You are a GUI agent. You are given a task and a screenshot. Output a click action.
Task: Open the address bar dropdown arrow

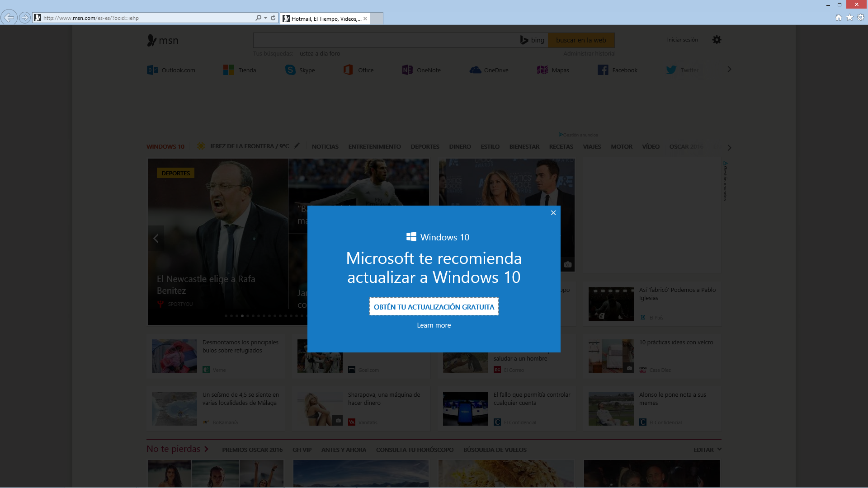265,18
